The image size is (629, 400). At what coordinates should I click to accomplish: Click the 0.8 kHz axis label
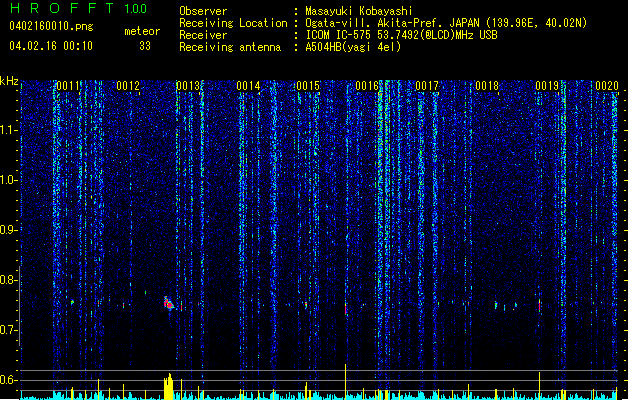point(9,280)
